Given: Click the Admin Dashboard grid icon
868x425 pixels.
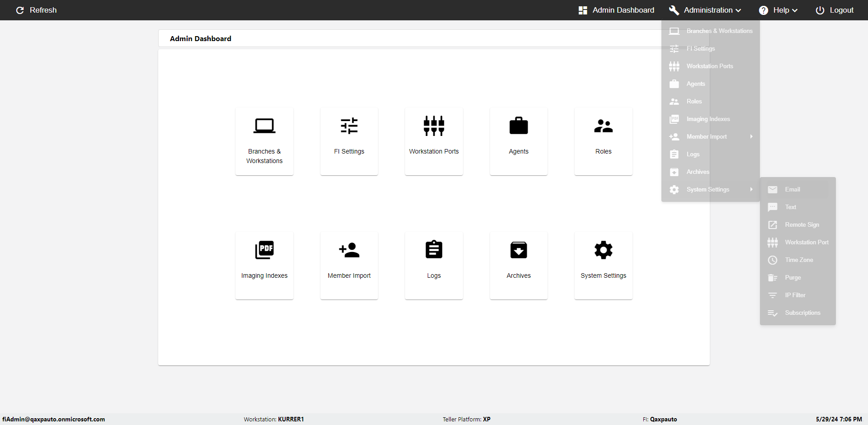Looking at the screenshot, I should 583,10.
